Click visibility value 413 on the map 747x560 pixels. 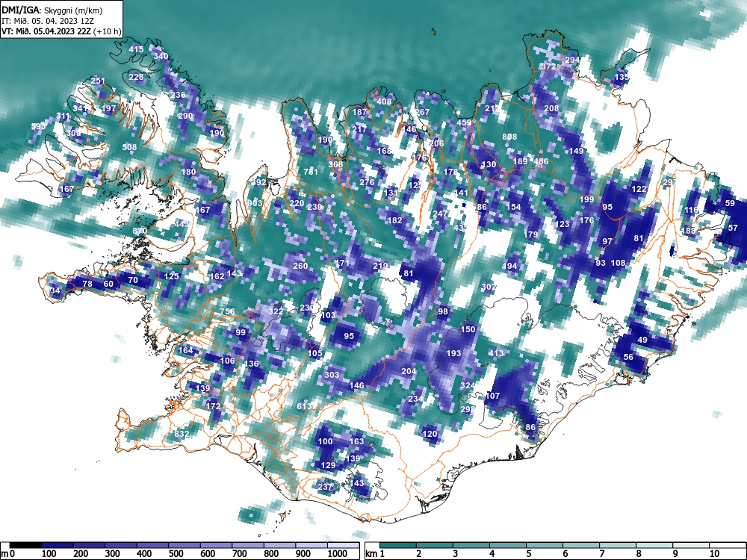pyautogui.click(x=496, y=353)
